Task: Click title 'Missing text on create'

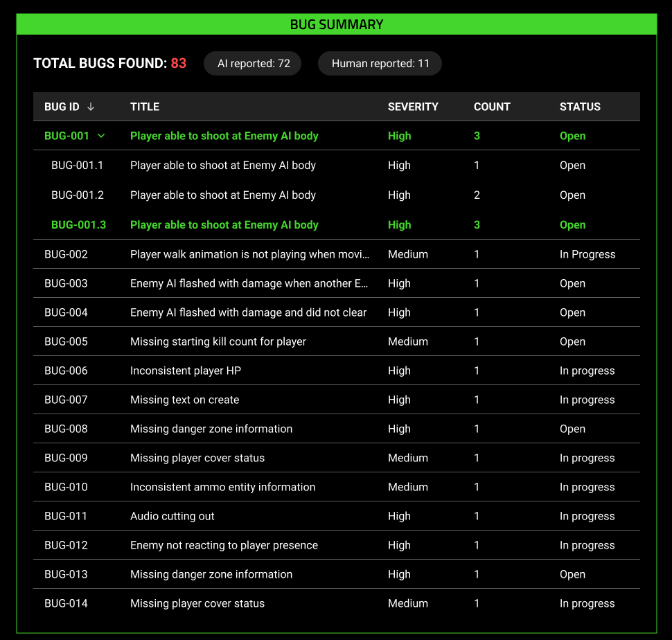Action: pyautogui.click(x=185, y=400)
